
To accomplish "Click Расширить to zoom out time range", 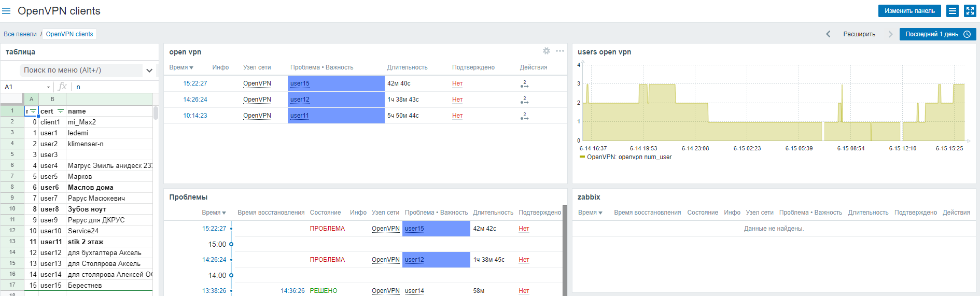I will click(859, 34).
